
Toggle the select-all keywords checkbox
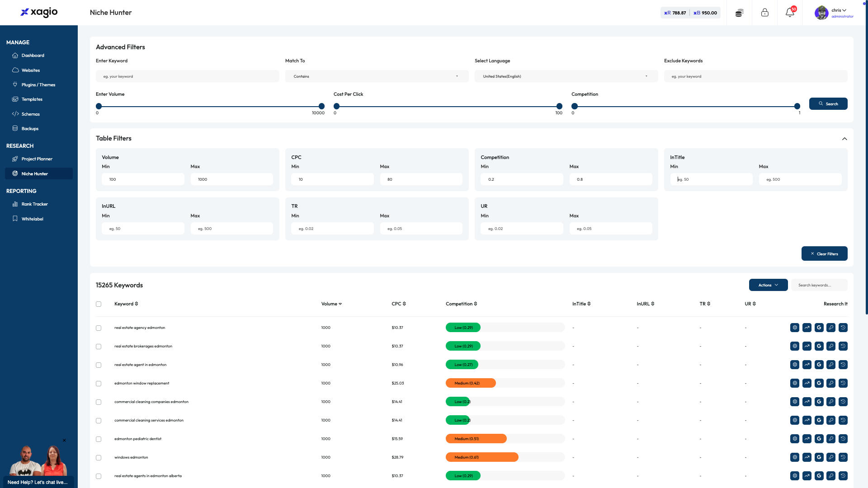(99, 304)
